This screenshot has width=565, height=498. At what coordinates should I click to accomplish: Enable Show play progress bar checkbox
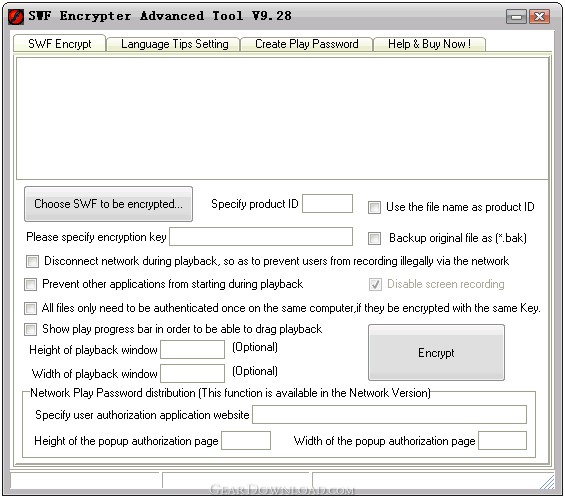coord(30,329)
